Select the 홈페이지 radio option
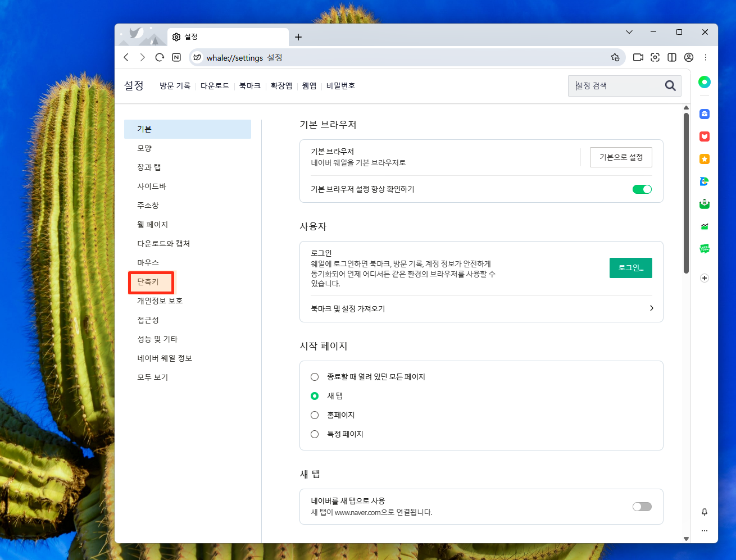This screenshot has width=736, height=560. (315, 415)
